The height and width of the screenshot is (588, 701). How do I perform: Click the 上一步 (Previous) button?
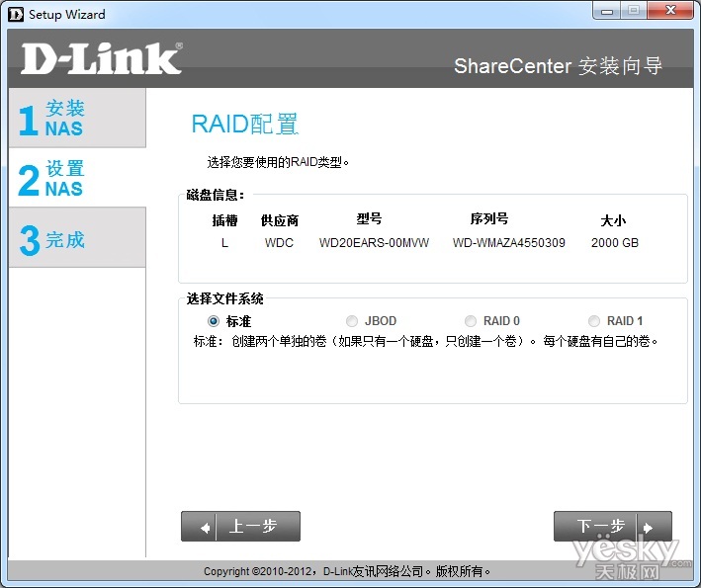coord(240,527)
